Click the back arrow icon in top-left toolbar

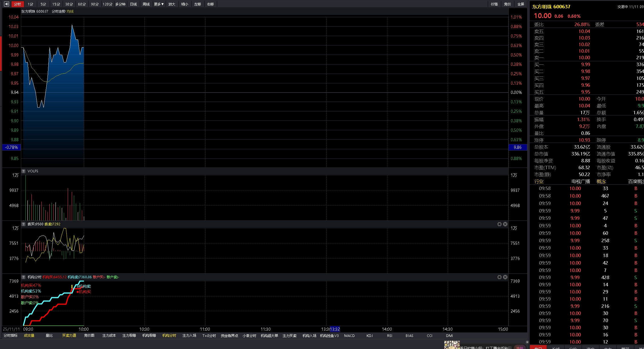pyautogui.click(x=6, y=4)
